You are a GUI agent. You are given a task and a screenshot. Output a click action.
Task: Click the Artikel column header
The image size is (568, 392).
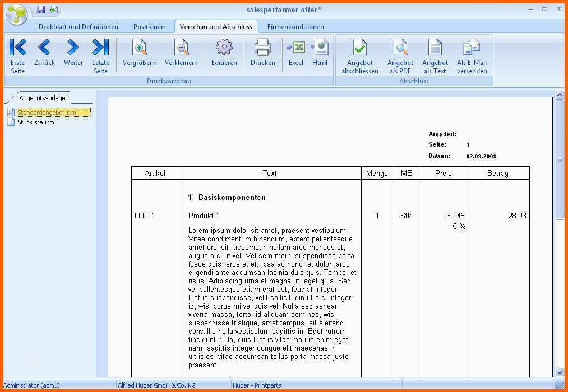click(x=155, y=173)
